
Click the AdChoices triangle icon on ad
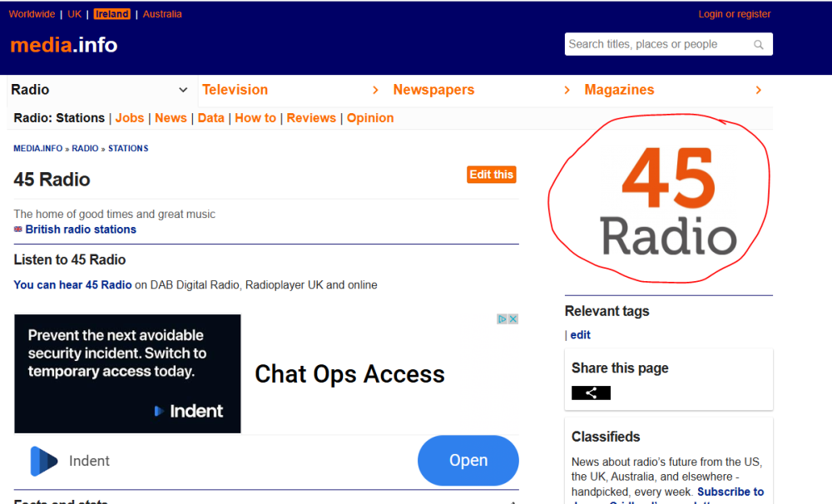tap(502, 319)
